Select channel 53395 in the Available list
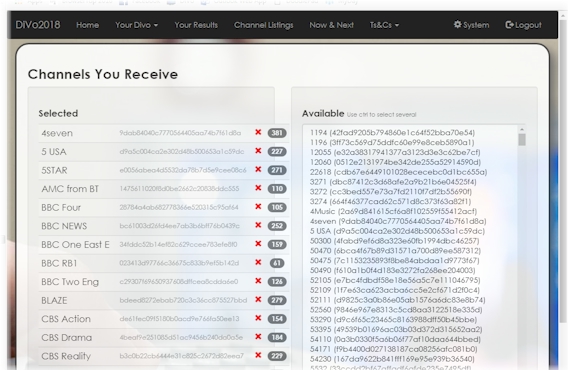 (396, 329)
